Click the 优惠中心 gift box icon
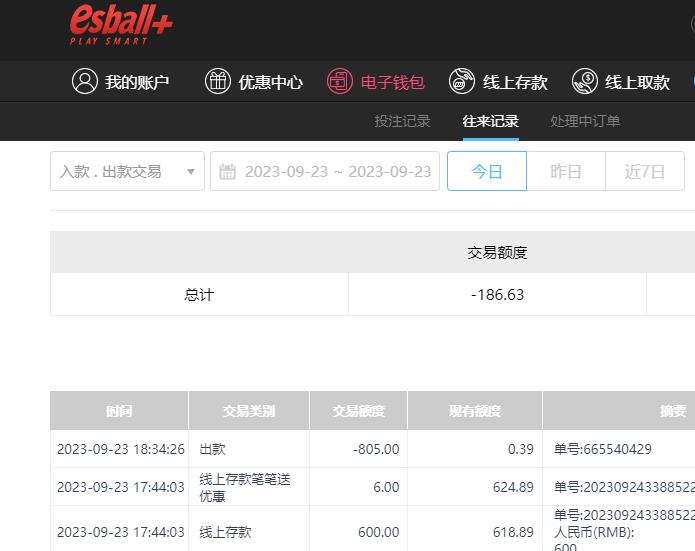Viewport: 695px width, 551px height. click(x=218, y=81)
